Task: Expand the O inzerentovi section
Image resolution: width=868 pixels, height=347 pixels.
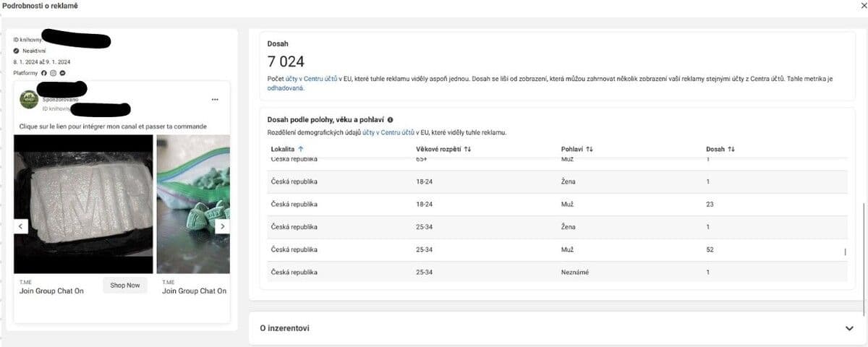Action: point(849,328)
